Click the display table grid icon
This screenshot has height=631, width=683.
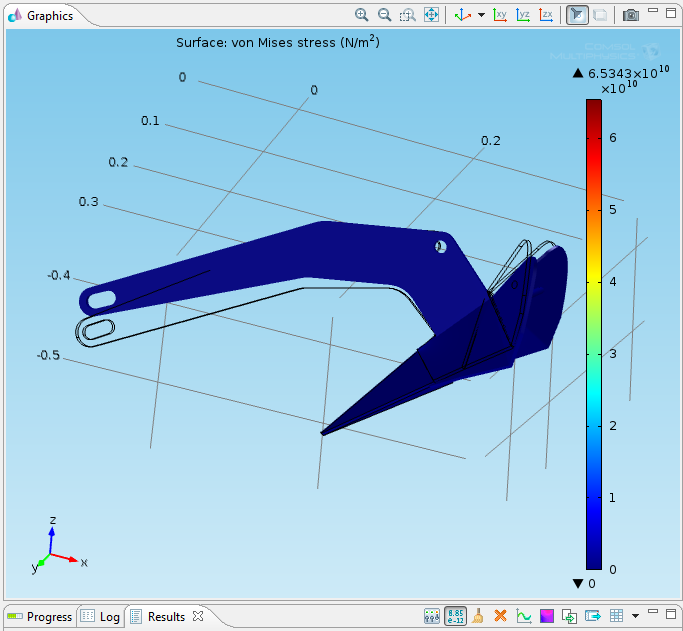(616, 616)
